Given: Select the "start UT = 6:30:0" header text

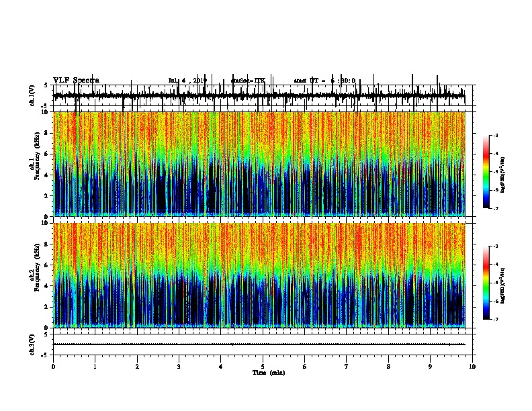Looking at the screenshot, I should click(324, 81).
